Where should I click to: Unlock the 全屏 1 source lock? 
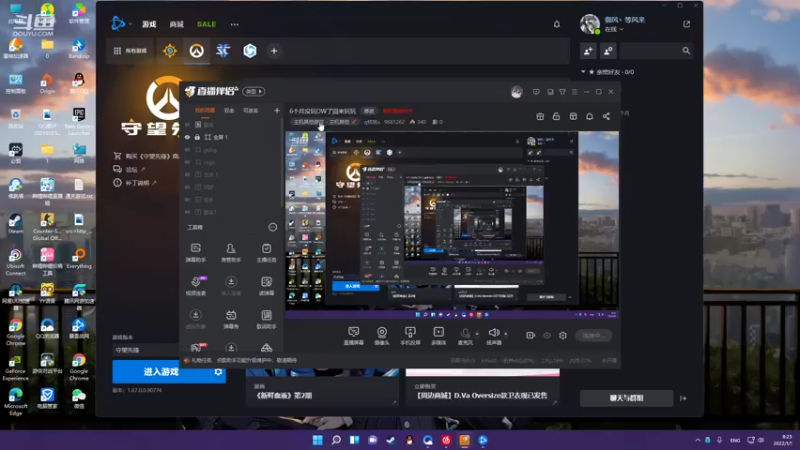pyautogui.click(x=197, y=137)
